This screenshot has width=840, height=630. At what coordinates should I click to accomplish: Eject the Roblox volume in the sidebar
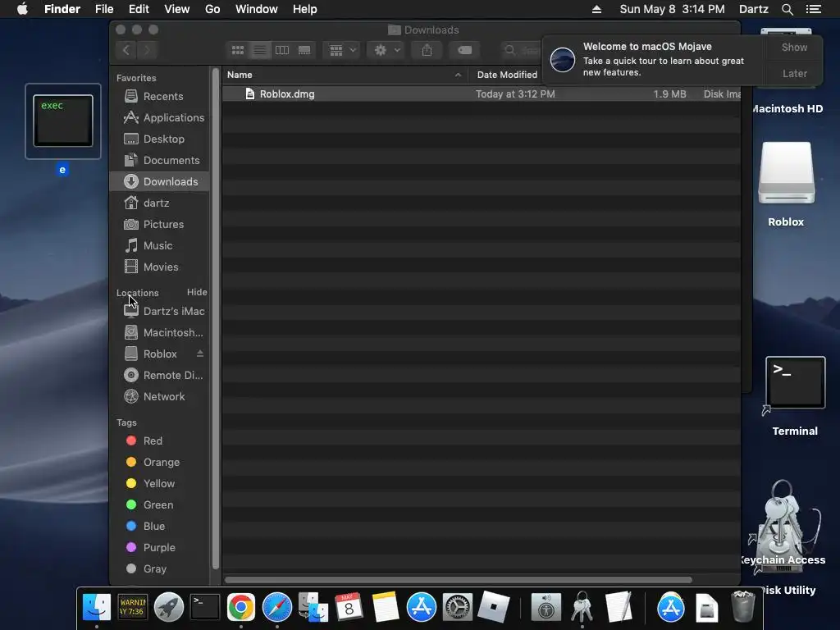(200, 354)
